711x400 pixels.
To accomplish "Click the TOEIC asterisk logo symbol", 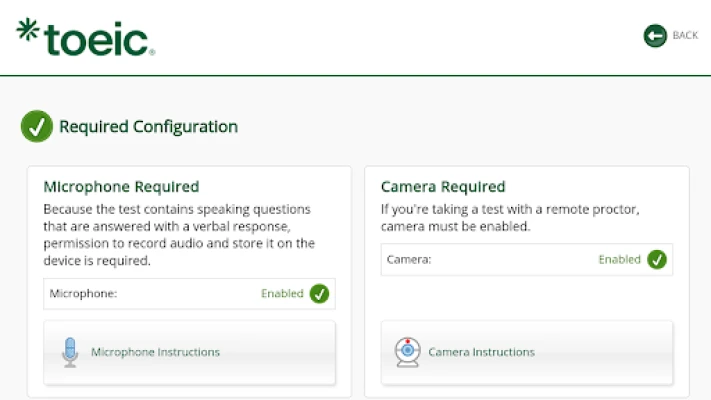I will pos(28,31).
